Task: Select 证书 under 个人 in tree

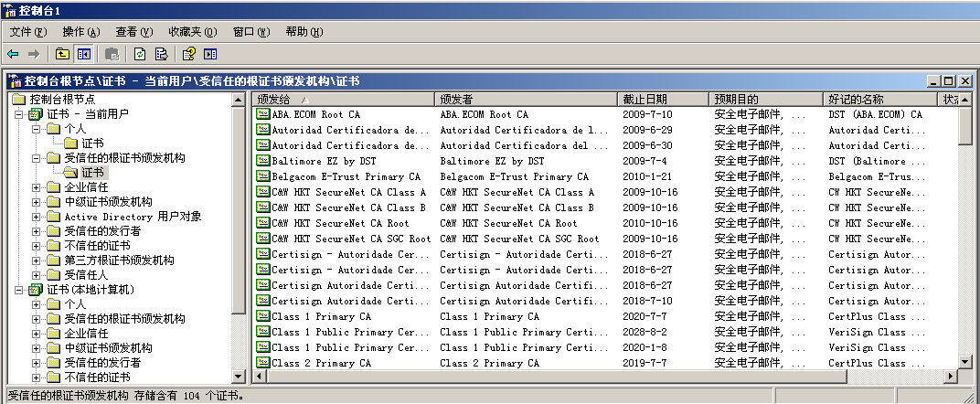Action: [92, 144]
